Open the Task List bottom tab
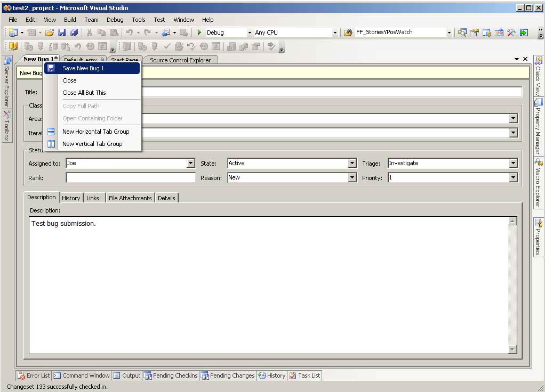This screenshot has width=545, height=392. coord(305,375)
